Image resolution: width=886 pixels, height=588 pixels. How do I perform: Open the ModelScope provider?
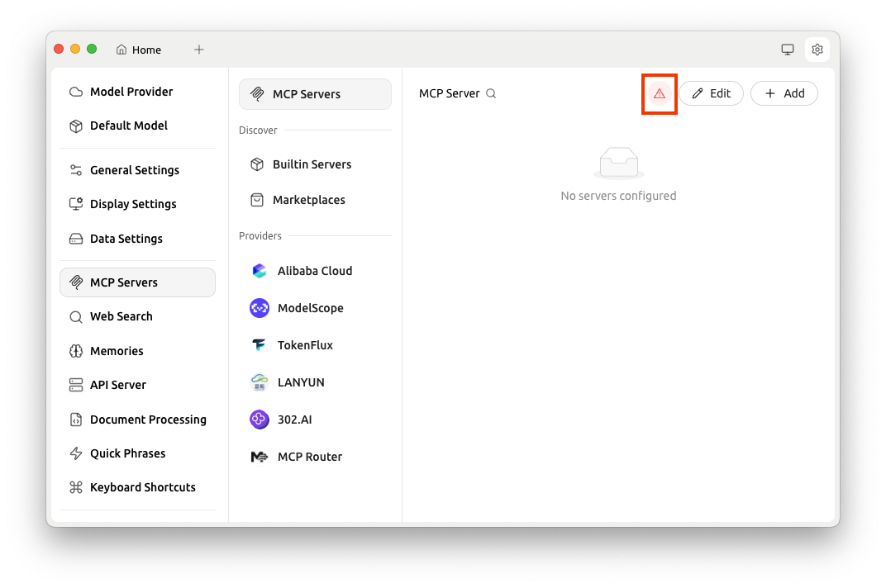coord(310,308)
